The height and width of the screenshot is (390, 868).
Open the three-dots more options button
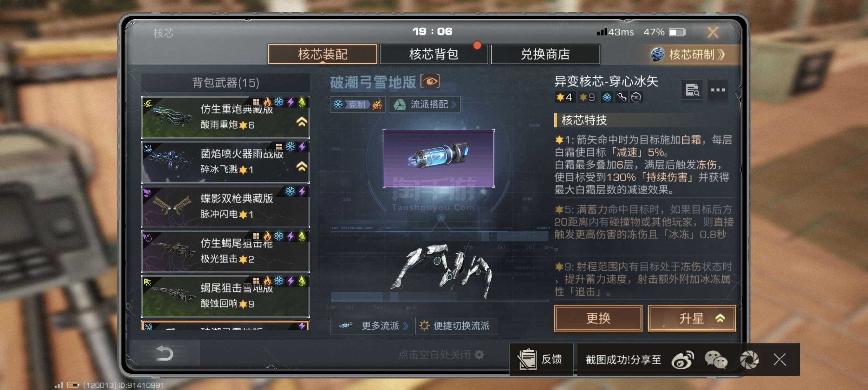click(718, 90)
